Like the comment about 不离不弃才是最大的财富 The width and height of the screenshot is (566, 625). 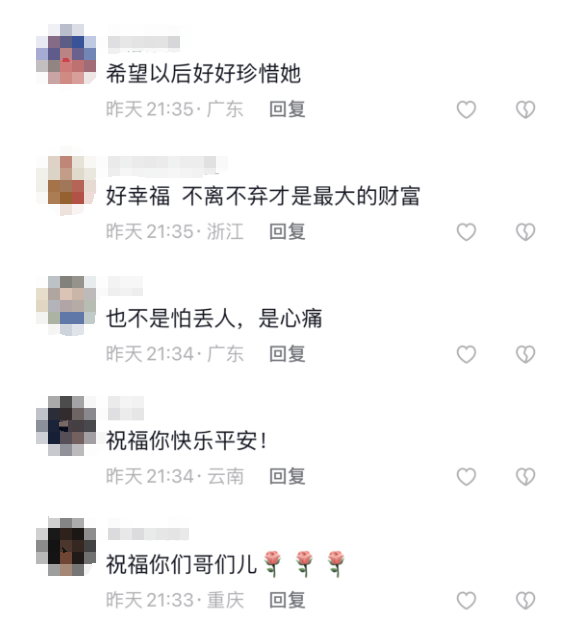tap(466, 232)
